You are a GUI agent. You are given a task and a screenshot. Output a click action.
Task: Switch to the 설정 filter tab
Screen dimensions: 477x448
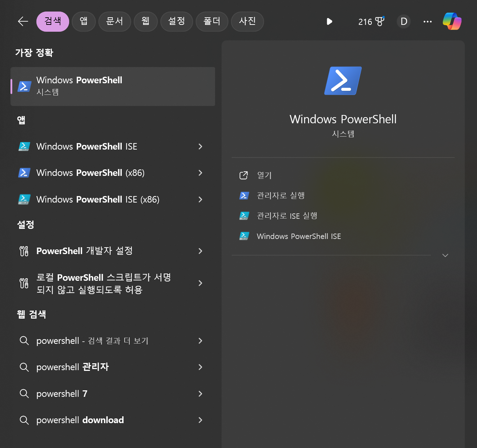pos(177,22)
